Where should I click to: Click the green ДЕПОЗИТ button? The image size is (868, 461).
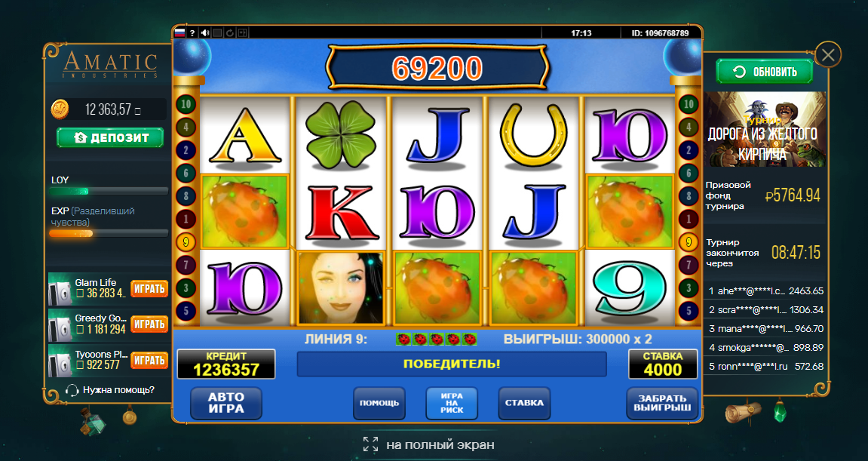pyautogui.click(x=110, y=137)
